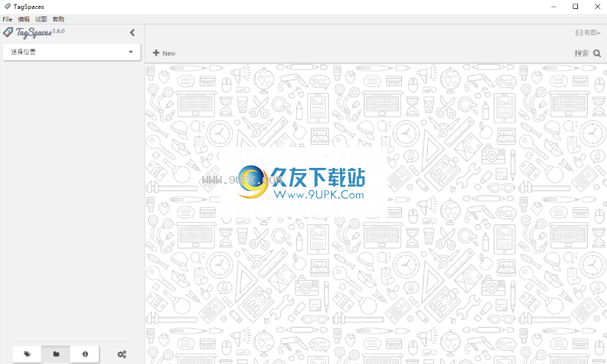Collapse the left panel with chevron arrow

point(132,33)
